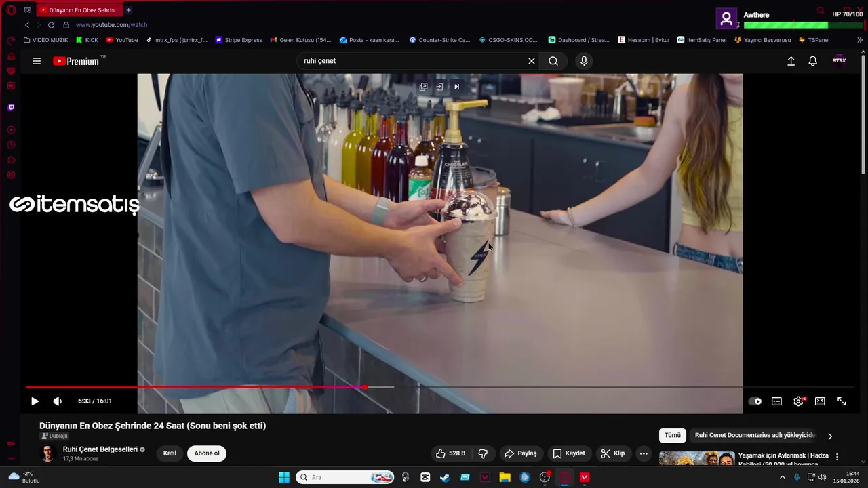The image size is (868, 488).
Task: Click the page vertical scrollbar
Action: point(863,115)
